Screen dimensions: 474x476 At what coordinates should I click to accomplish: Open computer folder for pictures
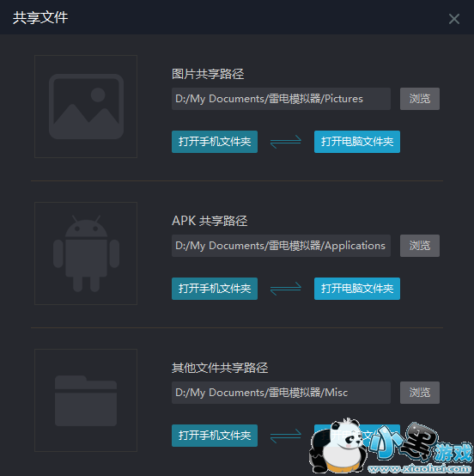point(357,142)
